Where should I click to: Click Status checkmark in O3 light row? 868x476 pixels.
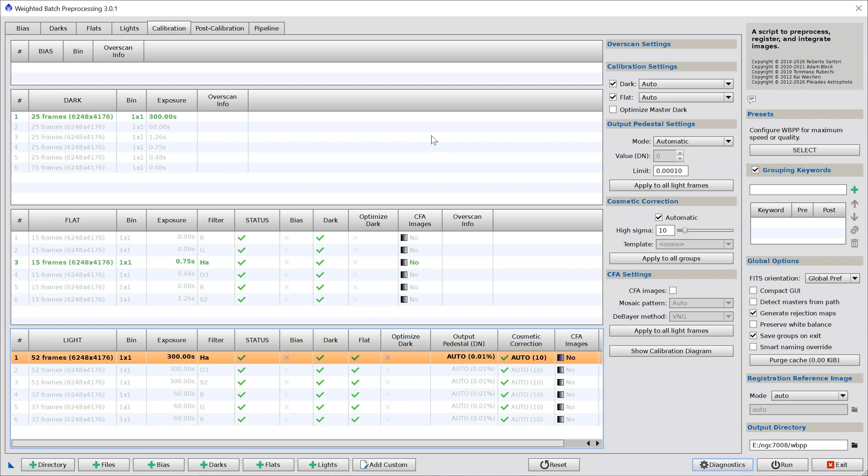click(x=242, y=370)
